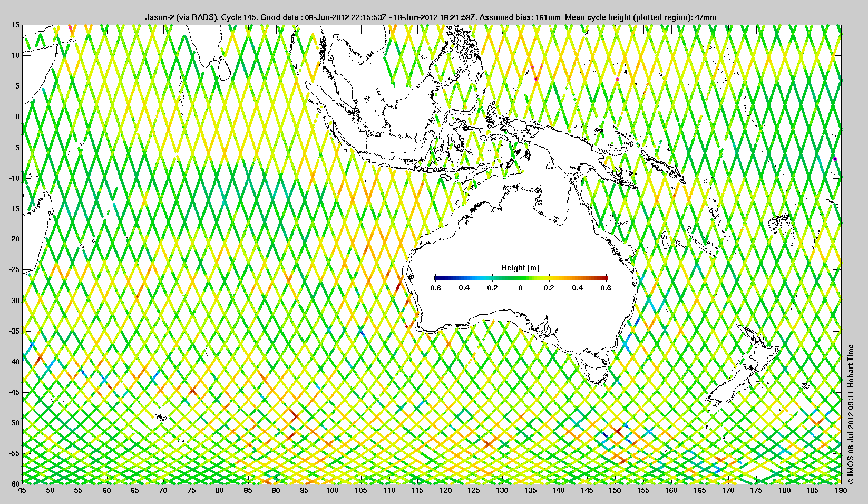The height and width of the screenshot is (504, 868).
Task: Select longitude axis label "120"
Action: point(445,490)
